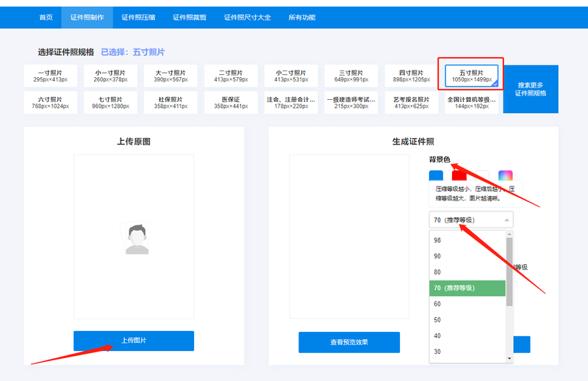Select 医保证 photo specification
The height and width of the screenshot is (381, 588).
[x=231, y=102]
